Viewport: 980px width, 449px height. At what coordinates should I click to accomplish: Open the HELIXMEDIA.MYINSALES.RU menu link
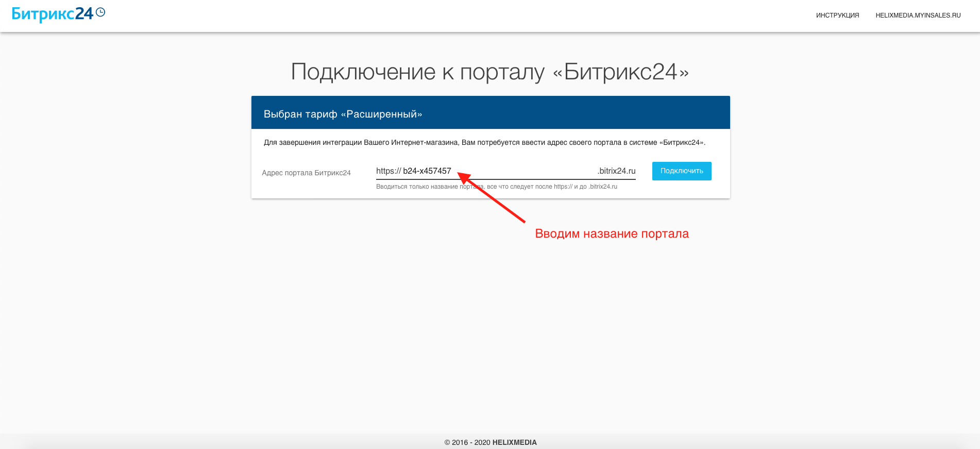pyautogui.click(x=918, y=15)
